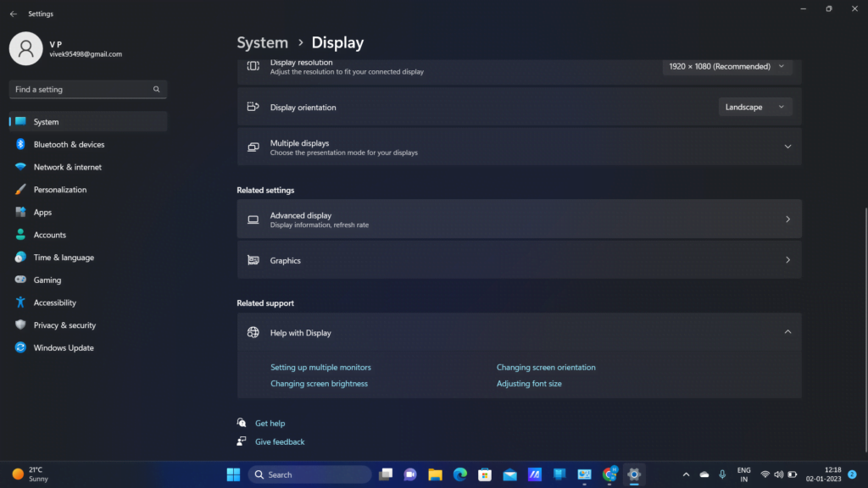Open Setting up multiple monitors link
Viewport: 868px width, 488px height.
320,368
